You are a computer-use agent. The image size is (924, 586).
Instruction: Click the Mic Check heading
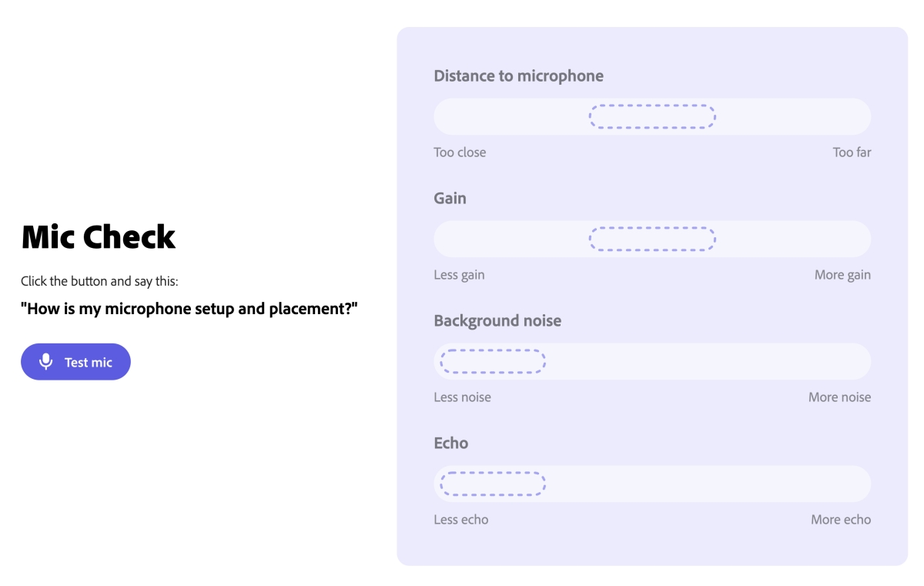(99, 237)
